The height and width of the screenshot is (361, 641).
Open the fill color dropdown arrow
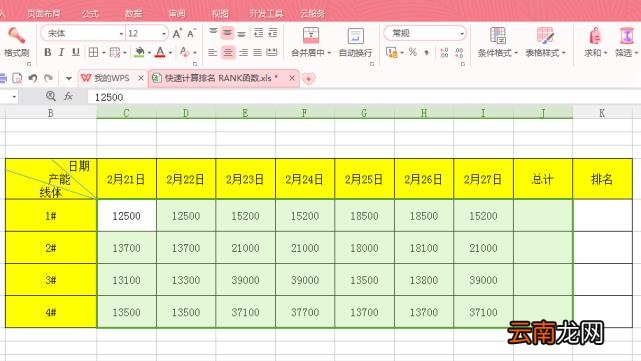[x=149, y=53]
